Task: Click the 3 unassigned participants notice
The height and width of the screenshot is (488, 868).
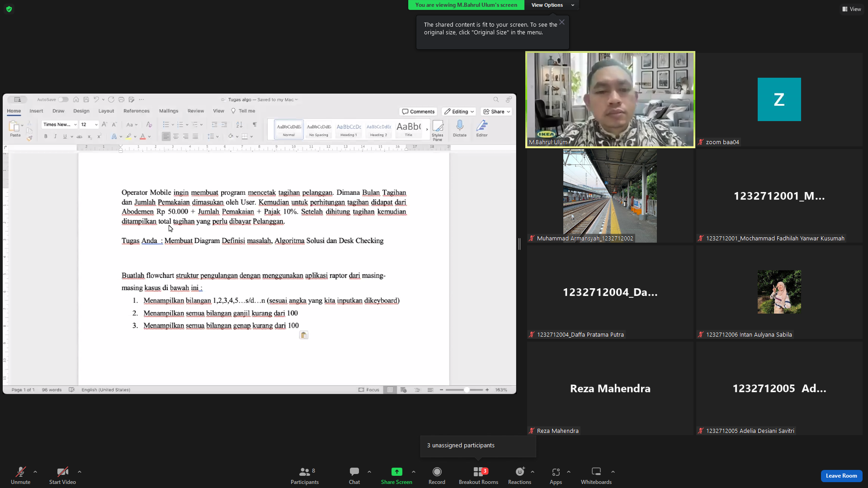Action: coord(478,446)
